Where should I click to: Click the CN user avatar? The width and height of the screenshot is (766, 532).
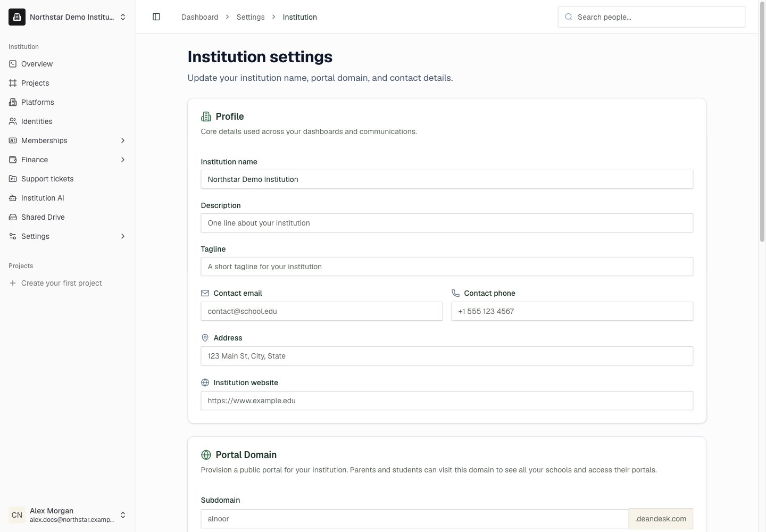tap(17, 515)
